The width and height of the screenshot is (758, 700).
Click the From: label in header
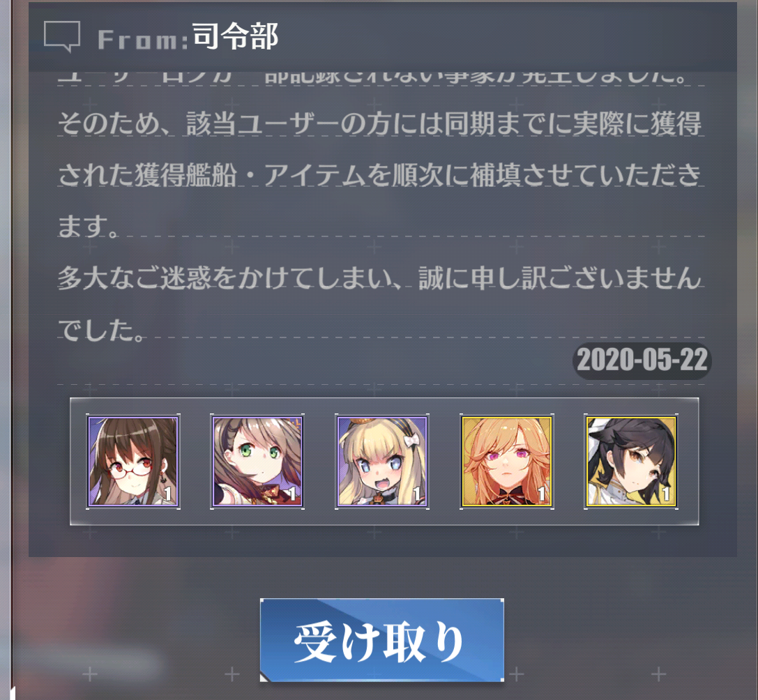[x=143, y=39]
